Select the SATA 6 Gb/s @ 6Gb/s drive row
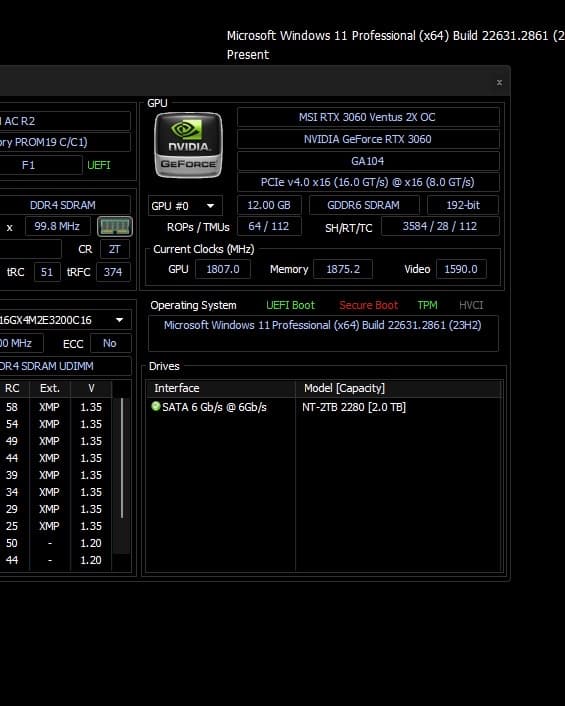Screen dimensions: 565x706 click(323, 407)
